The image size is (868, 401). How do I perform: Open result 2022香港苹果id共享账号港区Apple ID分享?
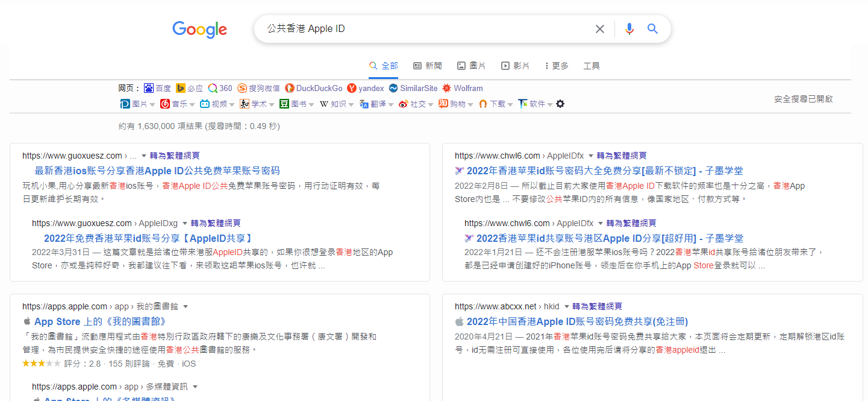pyautogui.click(x=610, y=238)
